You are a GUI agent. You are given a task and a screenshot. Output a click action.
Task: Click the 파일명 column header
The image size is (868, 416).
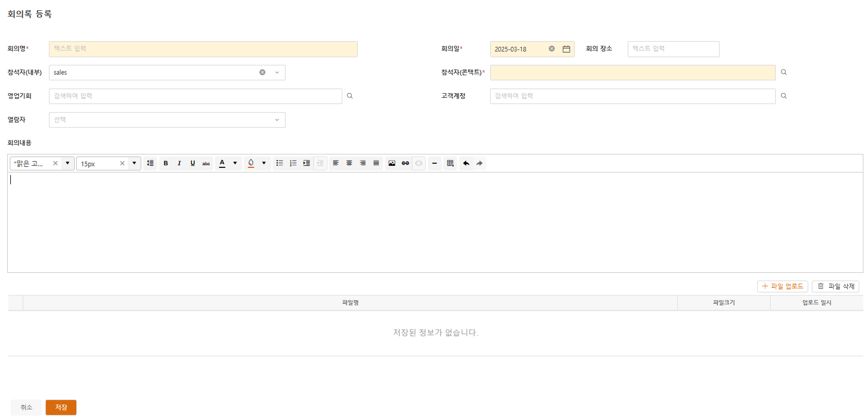click(x=350, y=303)
